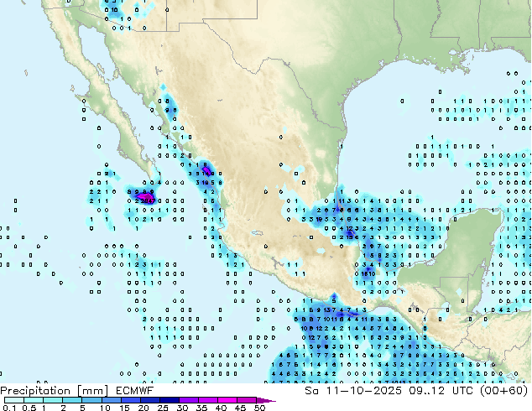Select the 0.5–1 mm legend color segment
The height and width of the screenshot is (411, 532).
[x=34, y=400]
